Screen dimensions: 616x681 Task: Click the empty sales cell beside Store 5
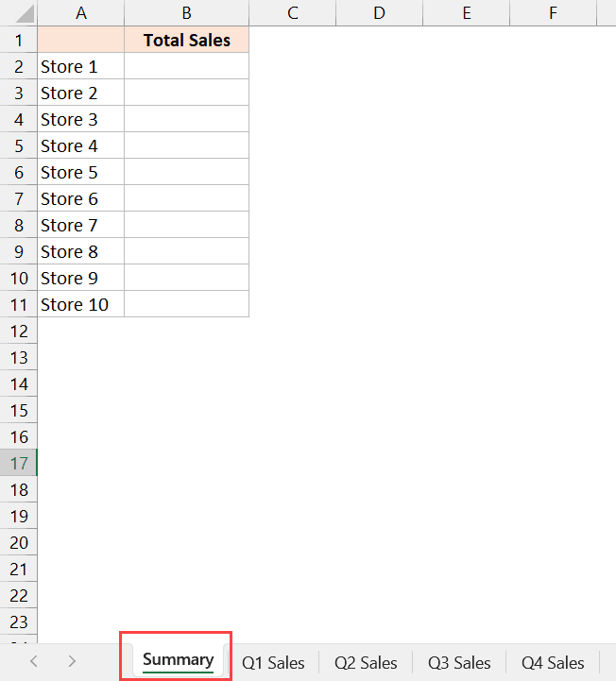pos(187,172)
